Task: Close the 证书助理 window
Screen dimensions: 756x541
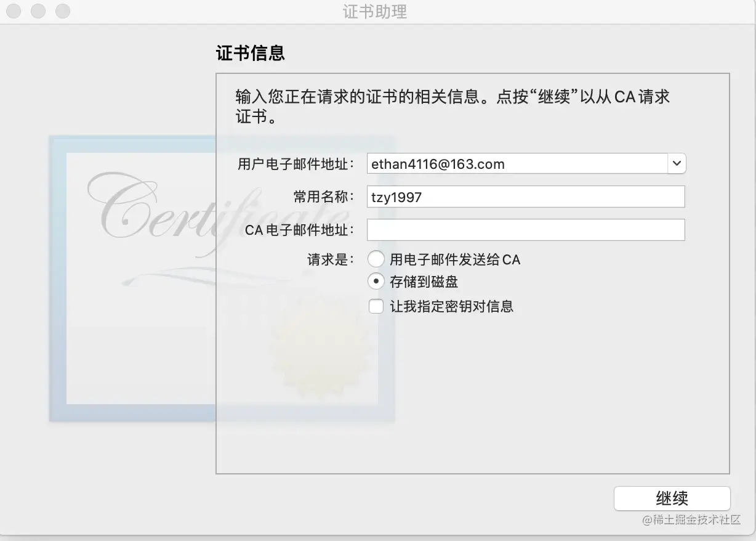Action: point(14,11)
